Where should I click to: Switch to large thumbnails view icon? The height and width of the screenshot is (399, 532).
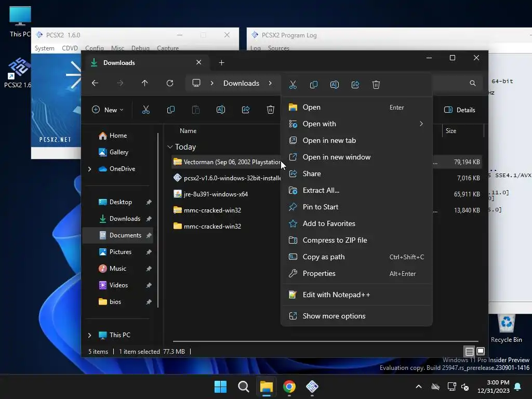(x=481, y=351)
